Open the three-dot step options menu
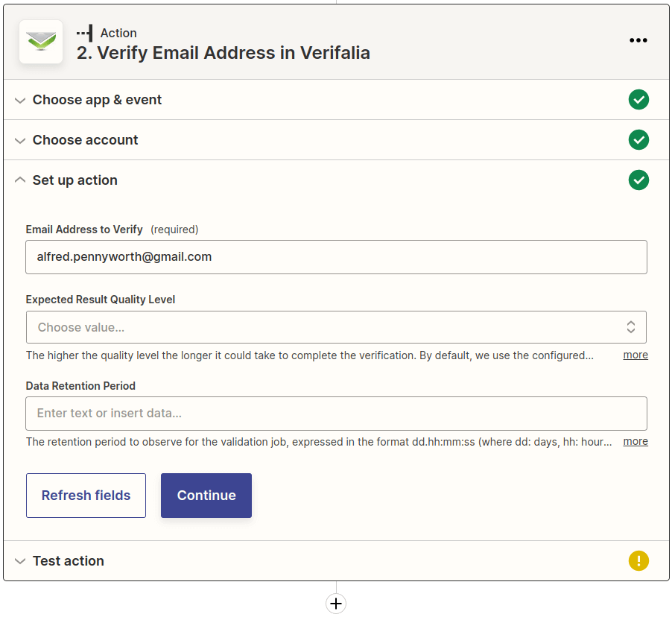 pos(638,41)
